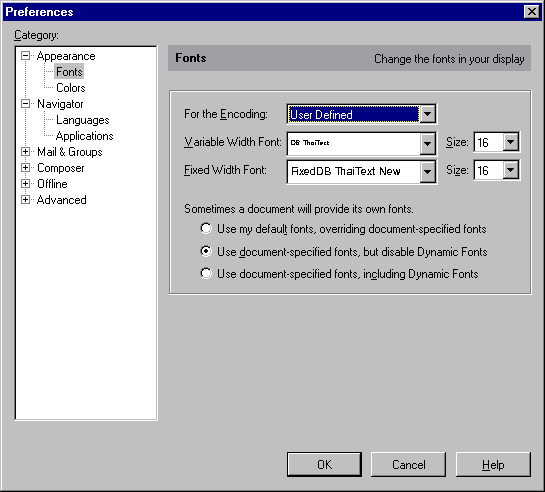Screen dimensions: 545x492
Task: Open the Variable Width Font size dropdown
Action: pyautogui.click(x=511, y=142)
